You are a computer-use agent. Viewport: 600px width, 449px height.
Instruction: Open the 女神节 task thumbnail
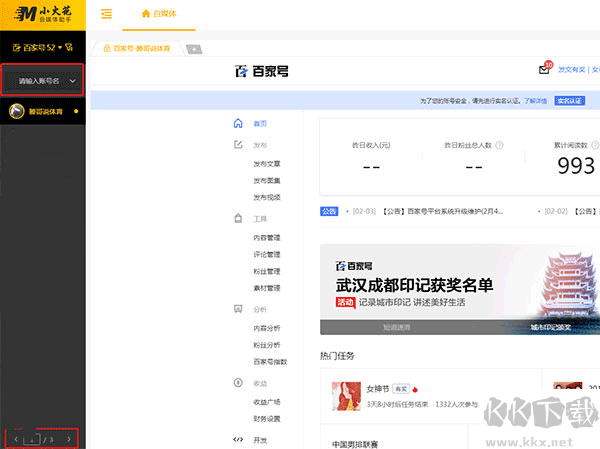tap(346, 396)
